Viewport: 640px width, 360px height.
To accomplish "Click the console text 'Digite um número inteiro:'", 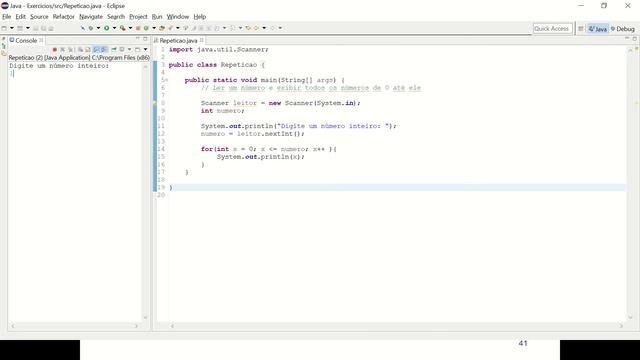I will coord(59,65).
